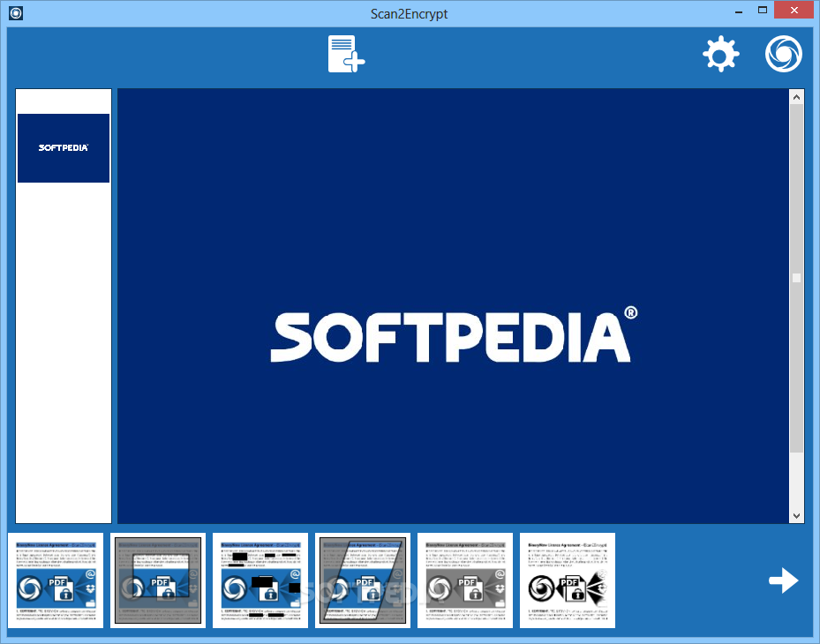The width and height of the screenshot is (820, 644).
Task: Click the add new document page icon
Action: click(346, 54)
